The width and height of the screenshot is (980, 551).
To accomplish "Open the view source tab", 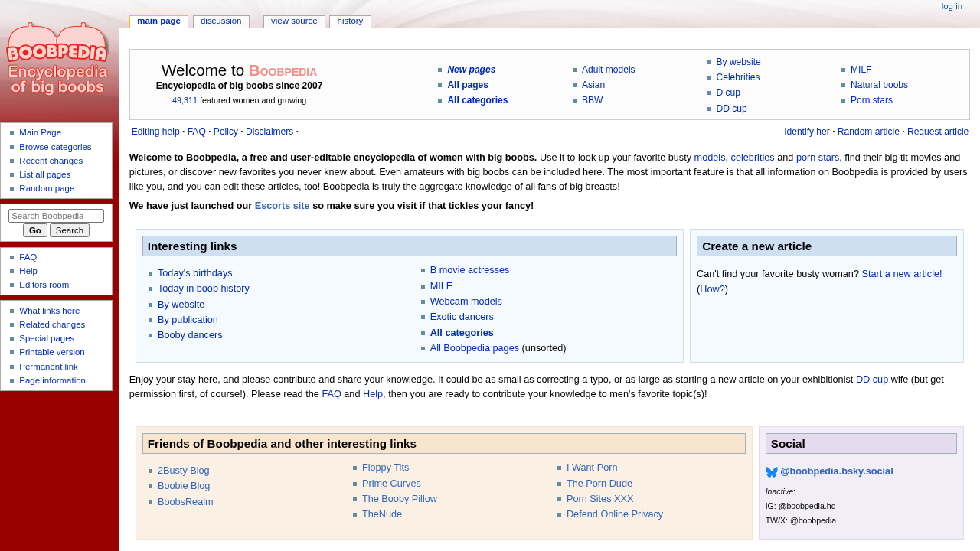I will coord(294,21).
